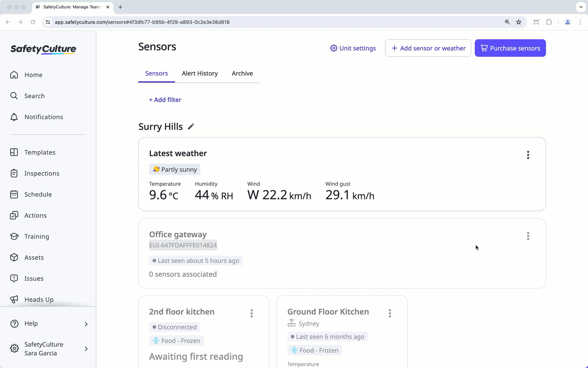Open the Chrome three-dot menu
This screenshot has width=588, height=368.
[x=580, y=22]
